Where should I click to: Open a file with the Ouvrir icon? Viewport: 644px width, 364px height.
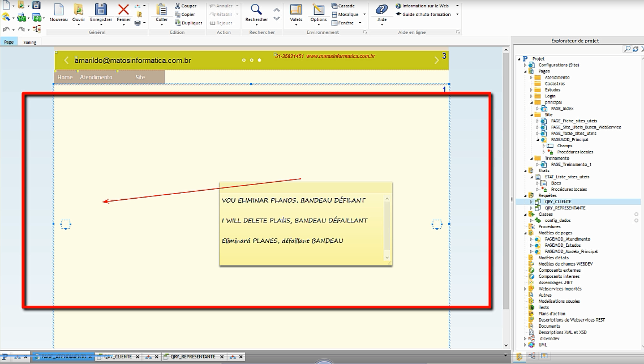pyautogui.click(x=79, y=10)
